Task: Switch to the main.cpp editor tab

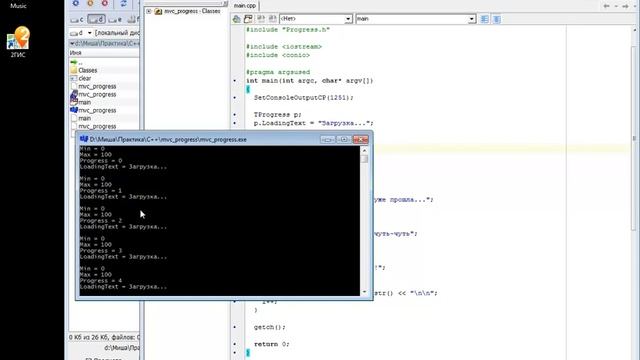Action: pos(245,6)
